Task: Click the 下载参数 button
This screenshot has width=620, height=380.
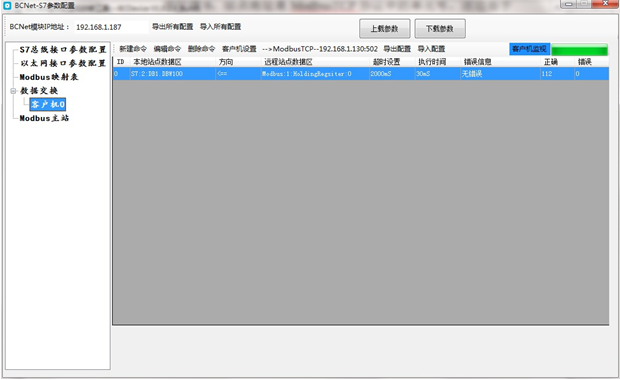Action: tap(440, 28)
